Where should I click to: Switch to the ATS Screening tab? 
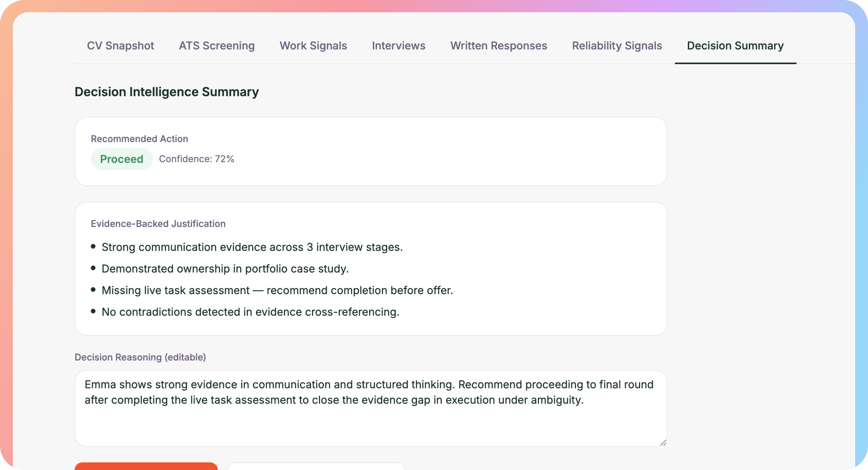point(217,45)
